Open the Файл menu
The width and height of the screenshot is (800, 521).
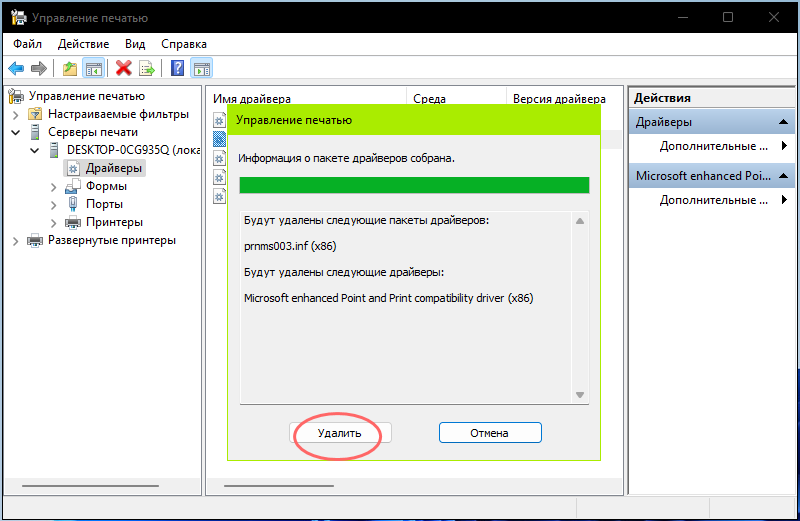click(28, 44)
